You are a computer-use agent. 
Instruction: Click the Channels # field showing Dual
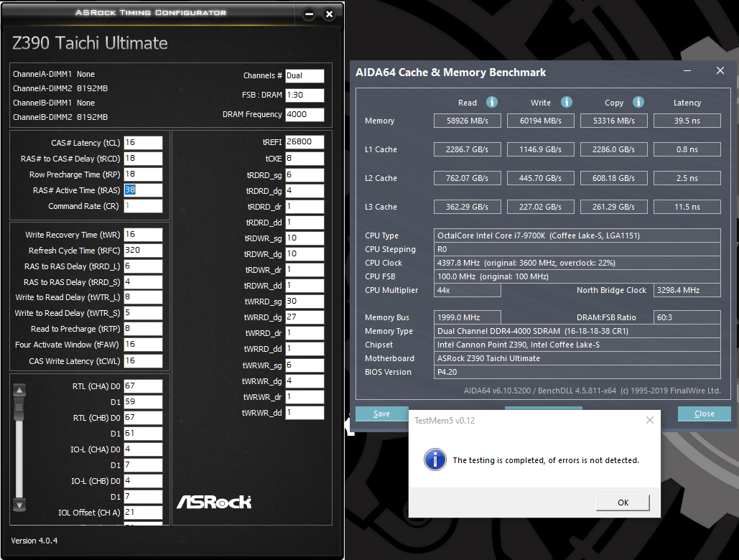click(305, 76)
